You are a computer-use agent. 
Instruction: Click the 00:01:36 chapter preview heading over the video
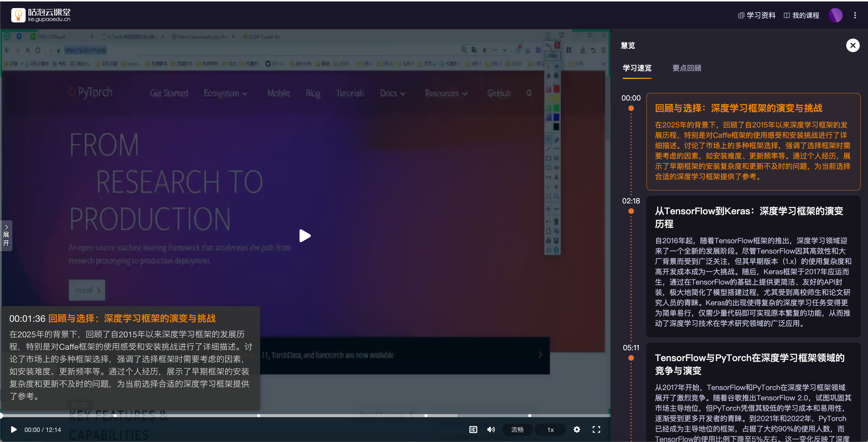pyautogui.click(x=112, y=318)
